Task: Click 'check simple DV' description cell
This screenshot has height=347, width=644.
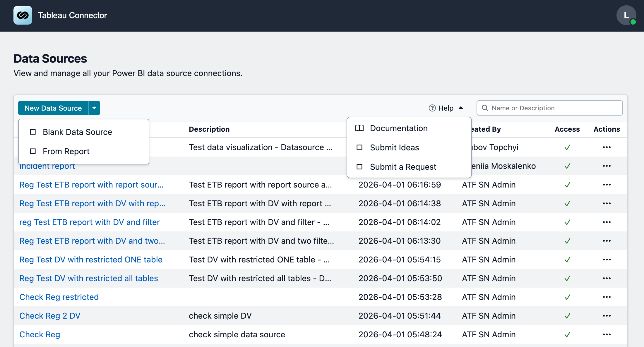Action: (x=220, y=316)
